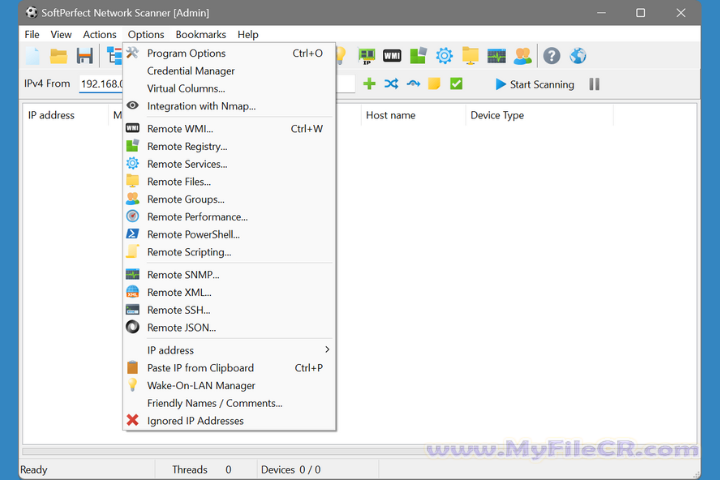The image size is (720, 480).
Task: Open Remote JSON... entry
Action: pos(229,328)
